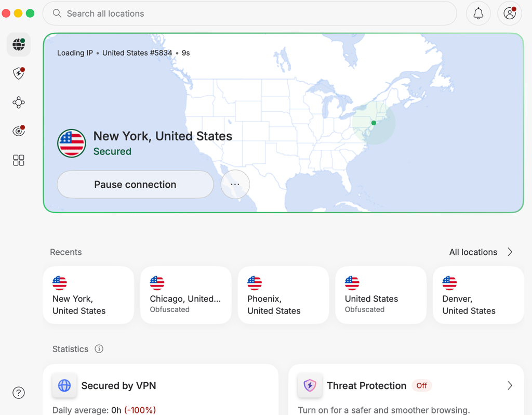Screen dimensions: 532x415
Task: Click the Threat Protection Off badge
Action: pyautogui.click(x=422, y=385)
